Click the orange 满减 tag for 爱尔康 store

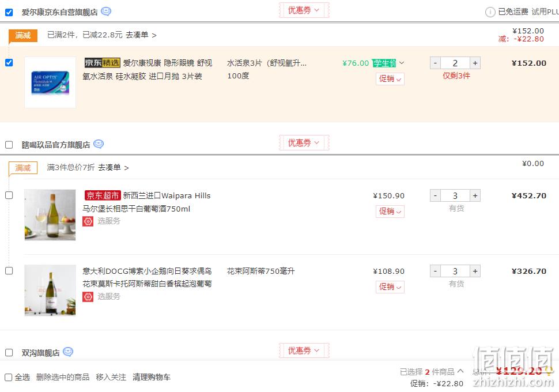pyautogui.click(x=23, y=35)
